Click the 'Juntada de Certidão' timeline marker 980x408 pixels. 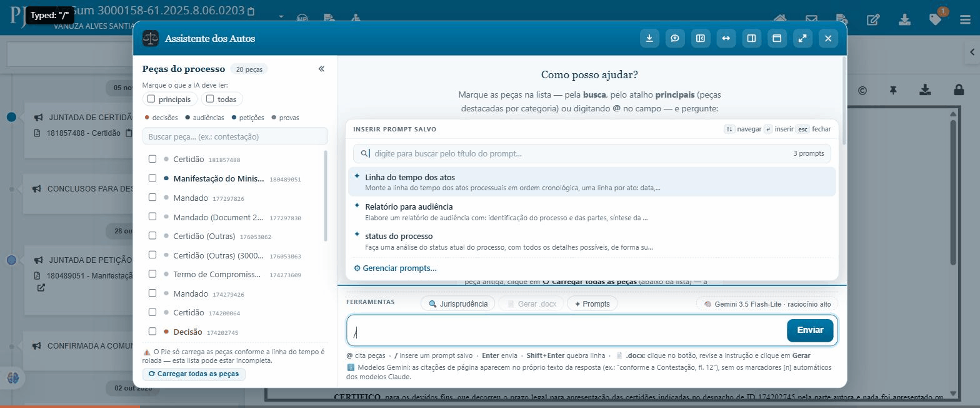[x=11, y=117]
